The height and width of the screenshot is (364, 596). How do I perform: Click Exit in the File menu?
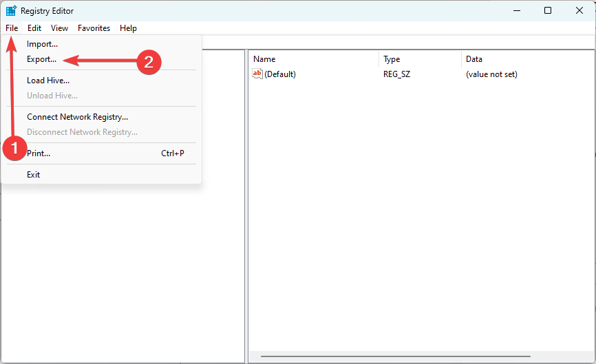click(x=33, y=175)
